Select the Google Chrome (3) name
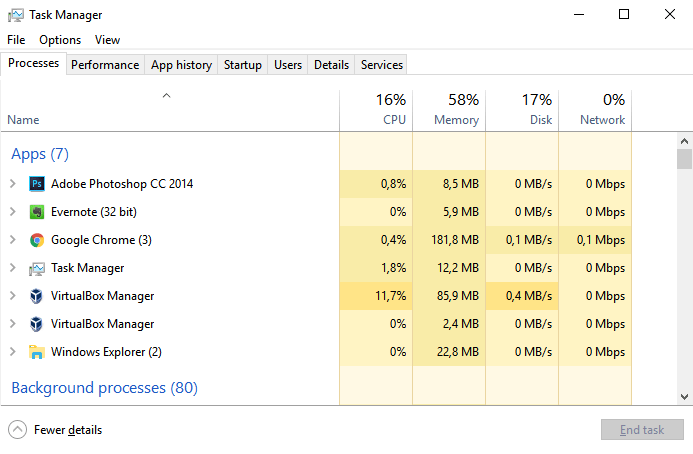The width and height of the screenshot is (693, 454). (x=101, y=240)
